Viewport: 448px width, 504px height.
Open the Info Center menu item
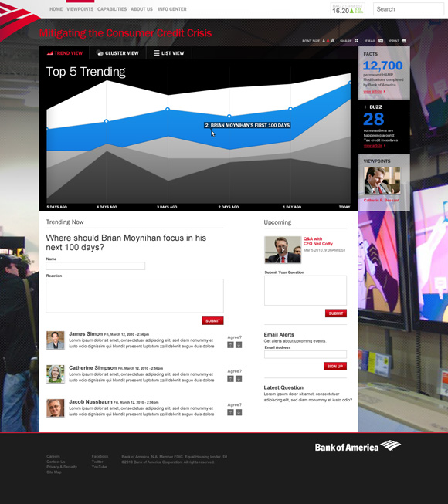(172, 9)
